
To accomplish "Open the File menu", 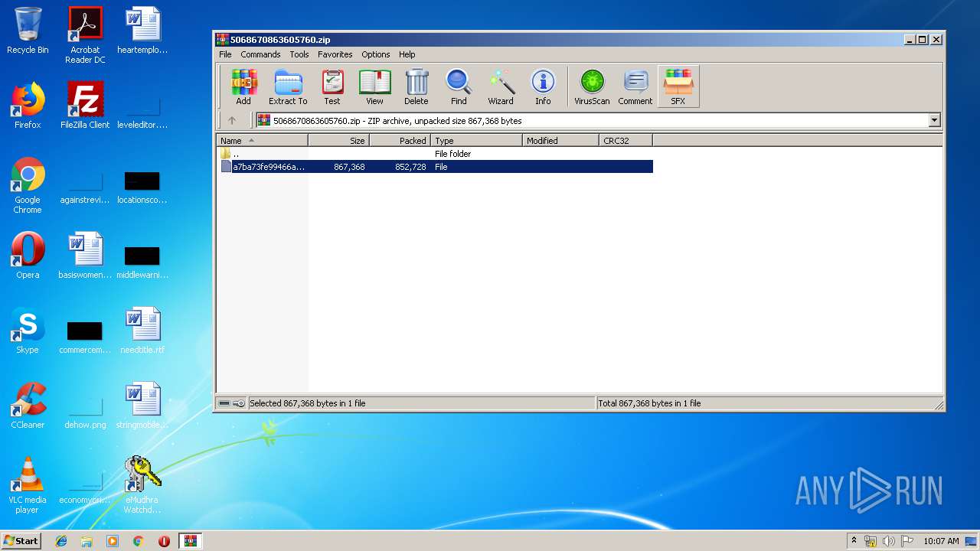I will [225, 54].
